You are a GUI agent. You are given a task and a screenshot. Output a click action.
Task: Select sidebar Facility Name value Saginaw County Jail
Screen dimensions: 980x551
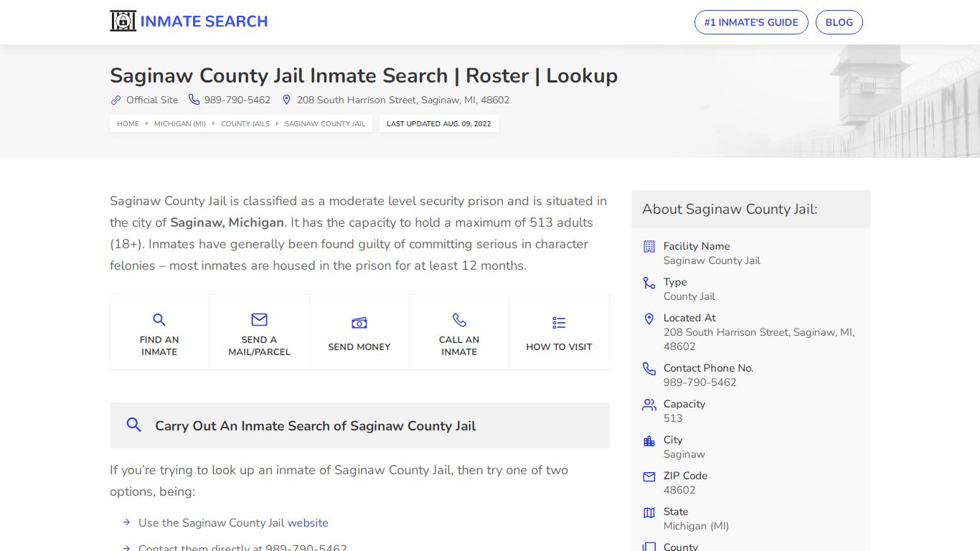click(712, 260)
